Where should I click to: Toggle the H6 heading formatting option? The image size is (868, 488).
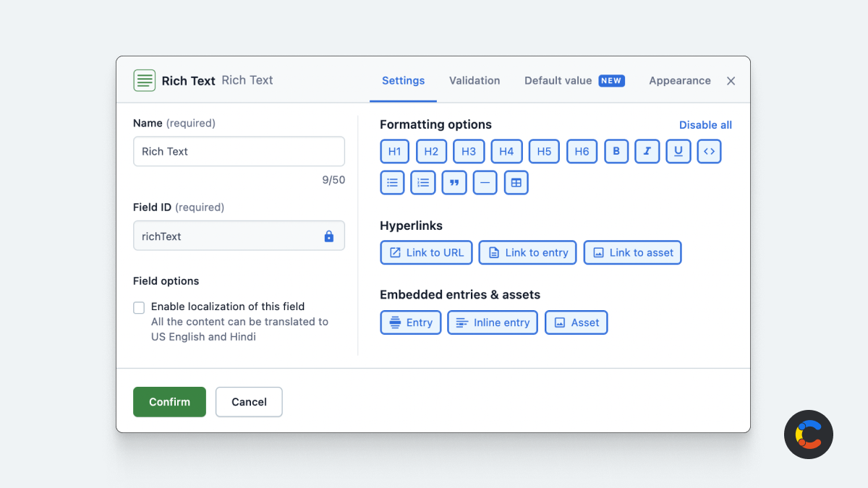582,151
